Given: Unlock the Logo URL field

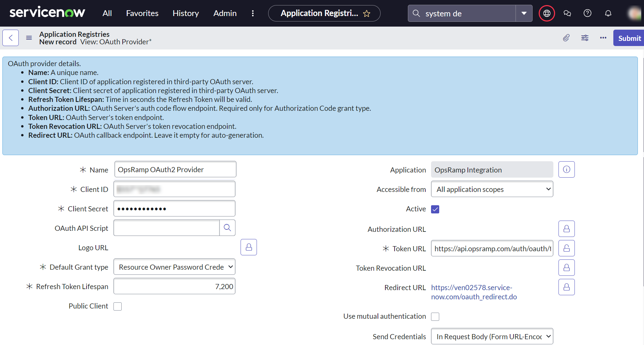Looking at the screenshot, I should (249, 247).
